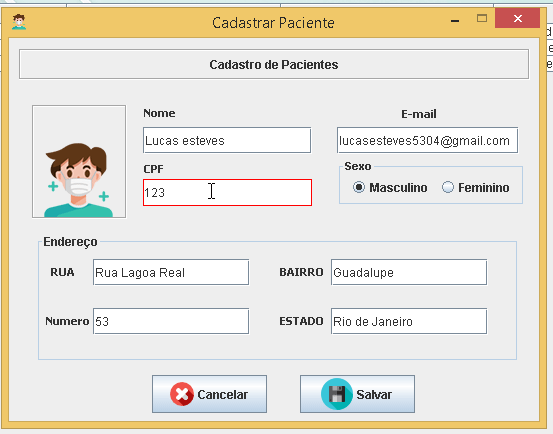
Task: Focus the CPF field with 123
Action: [227, 192]
